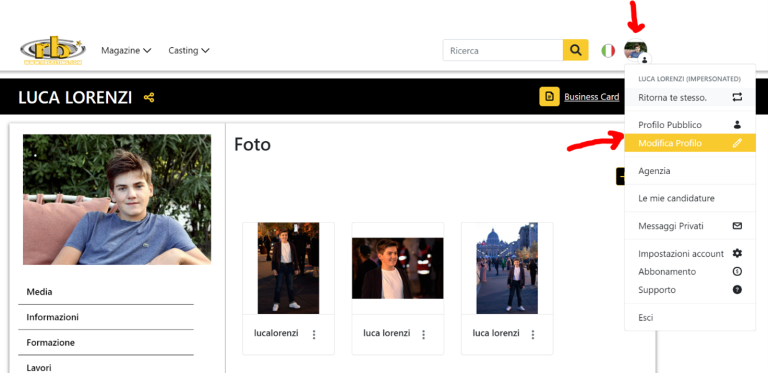Open the Informazioni sidebar section

click(106, 317)
